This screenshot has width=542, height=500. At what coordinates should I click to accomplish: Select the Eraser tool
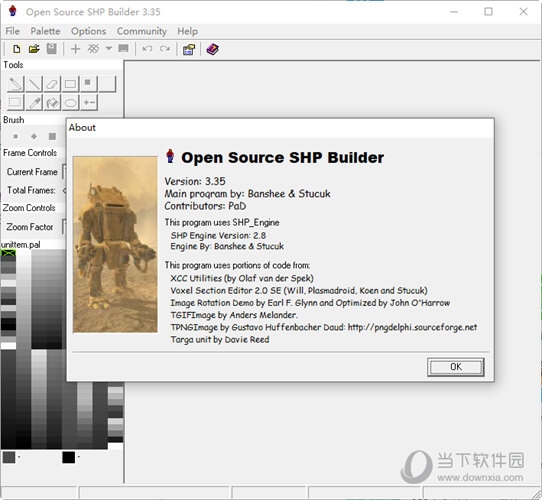click(x=52, y=84)
